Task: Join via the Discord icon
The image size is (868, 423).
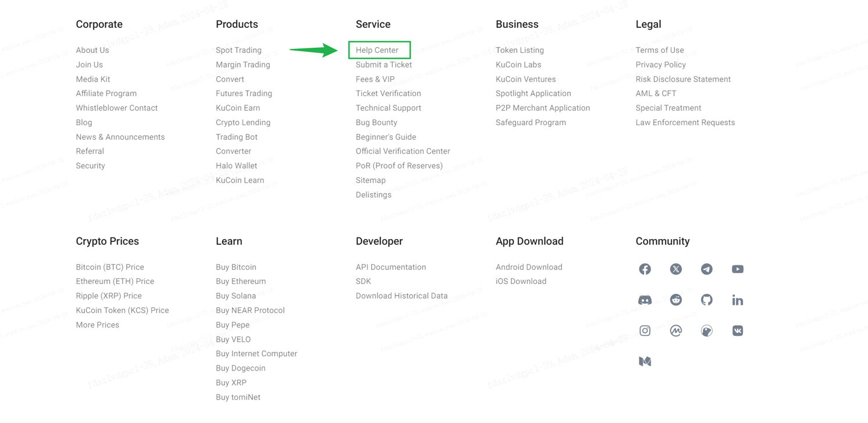Action: click(645, 300)
